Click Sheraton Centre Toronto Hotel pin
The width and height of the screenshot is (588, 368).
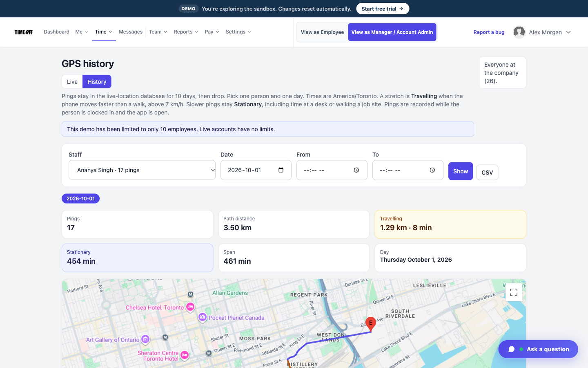click(x=185, y=355)
